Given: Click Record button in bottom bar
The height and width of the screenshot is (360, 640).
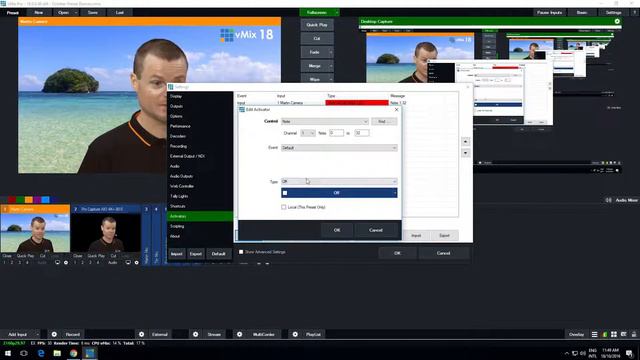Looking at the screenshot, I should point(73,334).
